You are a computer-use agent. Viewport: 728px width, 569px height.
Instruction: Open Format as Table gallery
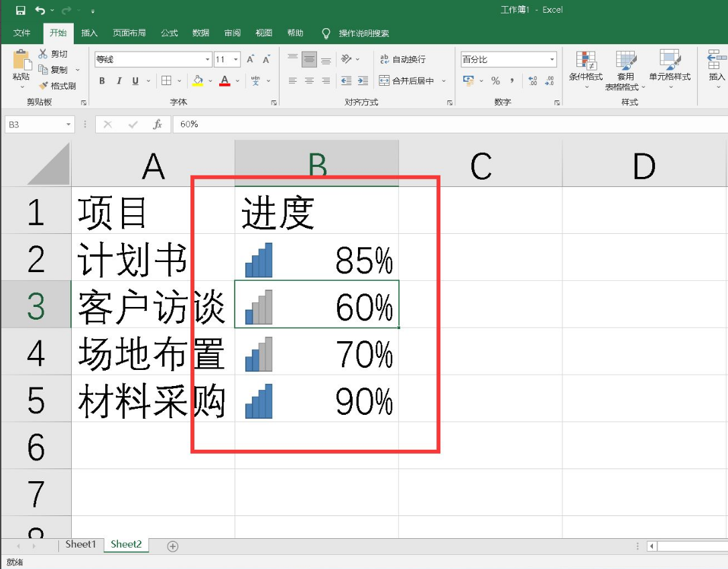(x=625, y=70)
